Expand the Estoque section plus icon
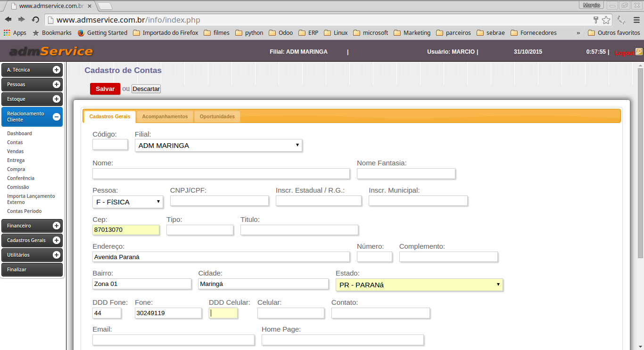Image resolution: width=644 pixels, height=350 pixels. [57, 99]
